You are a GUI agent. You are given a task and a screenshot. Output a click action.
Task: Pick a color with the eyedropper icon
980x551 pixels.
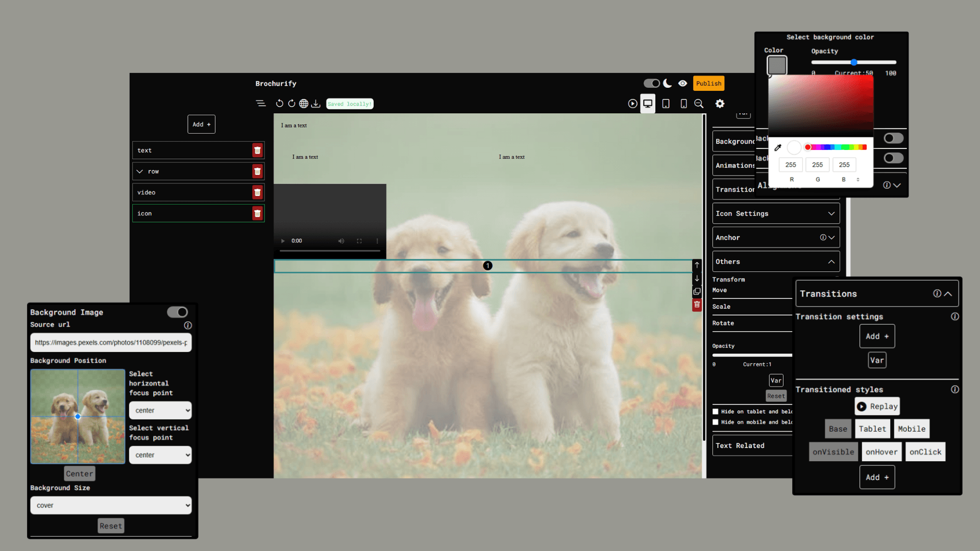(778, 147)
